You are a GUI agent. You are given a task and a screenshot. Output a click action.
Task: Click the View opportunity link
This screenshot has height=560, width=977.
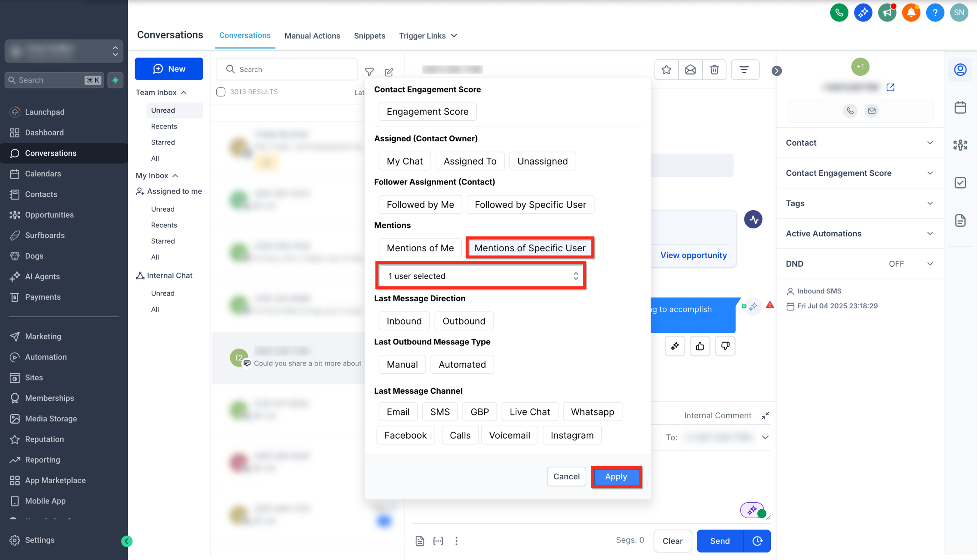[x=693, y=256]
